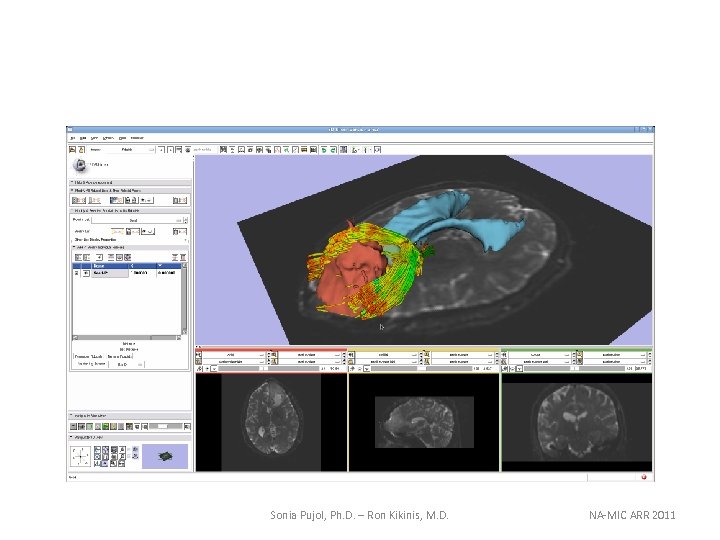720x540 pixels.
Task: Open the view layout chooser icon
Action: tap(343, 150)
